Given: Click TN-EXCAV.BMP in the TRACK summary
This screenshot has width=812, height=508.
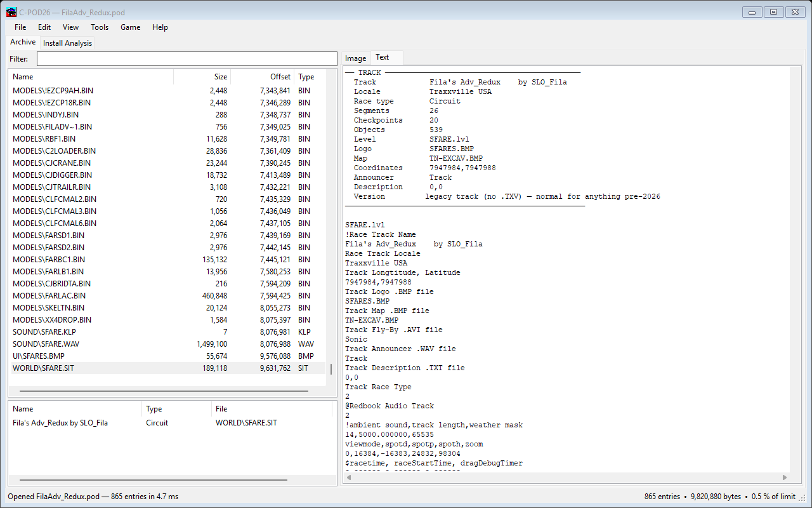Looking at the screenshot, I should click(x=456, y=159).
